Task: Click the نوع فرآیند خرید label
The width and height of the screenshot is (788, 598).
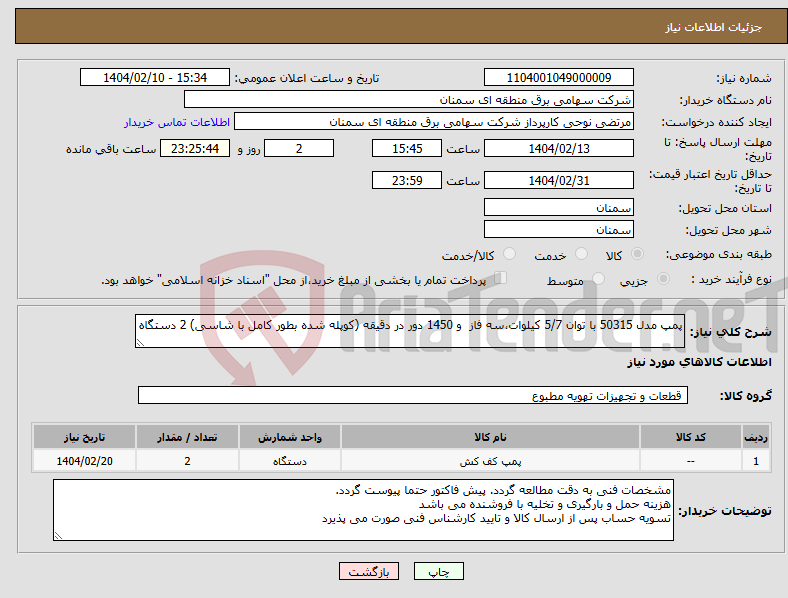Action: [732, 279]
